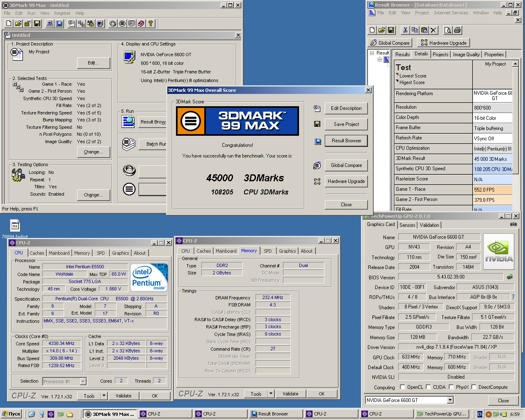525x420 pixels.
Task: Click the BIOS save icon in GPU-Z
Action: (510, 277)
